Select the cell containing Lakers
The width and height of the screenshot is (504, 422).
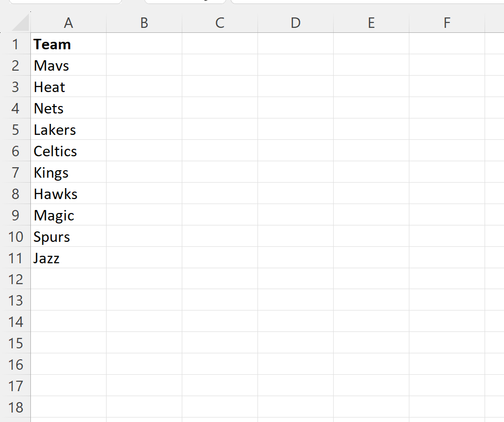(x=68, y=129)
